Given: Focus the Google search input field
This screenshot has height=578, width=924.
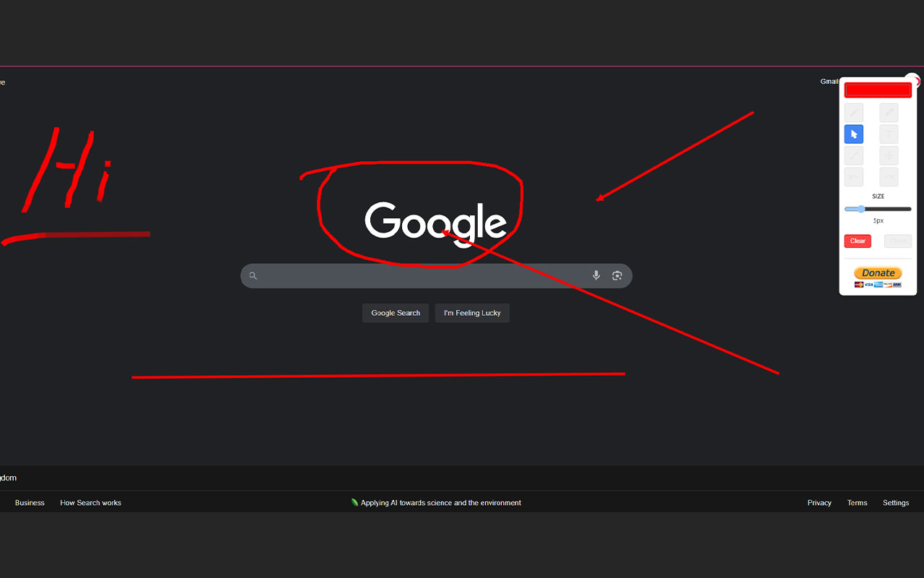Looking at the screenshot, I should click(x=436, y=276).
